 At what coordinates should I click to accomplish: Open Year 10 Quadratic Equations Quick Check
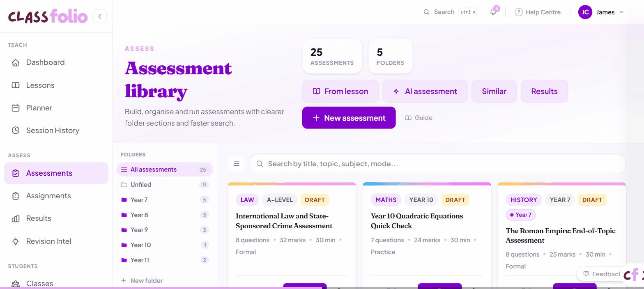(417, 221)
